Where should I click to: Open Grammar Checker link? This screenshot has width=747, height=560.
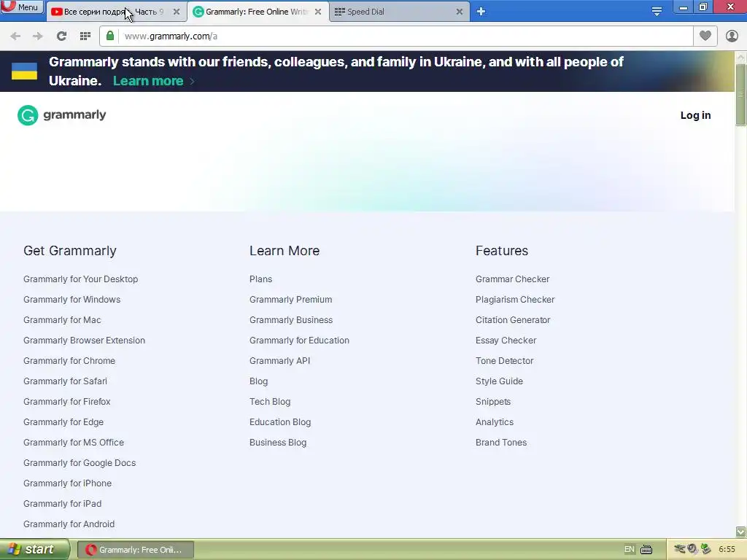[513, 279]
